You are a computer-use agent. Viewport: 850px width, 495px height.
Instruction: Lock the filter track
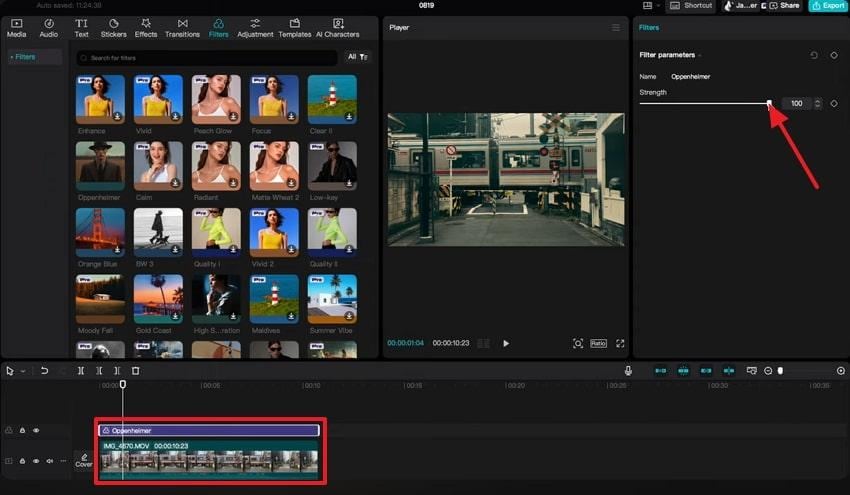click(22, 430)
